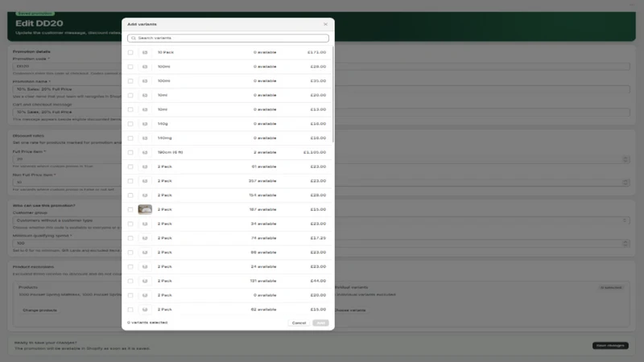Tick the 10ml £20.00 variant checkbox
Viewport: 644px width, 362px height.
click(130, 95)
